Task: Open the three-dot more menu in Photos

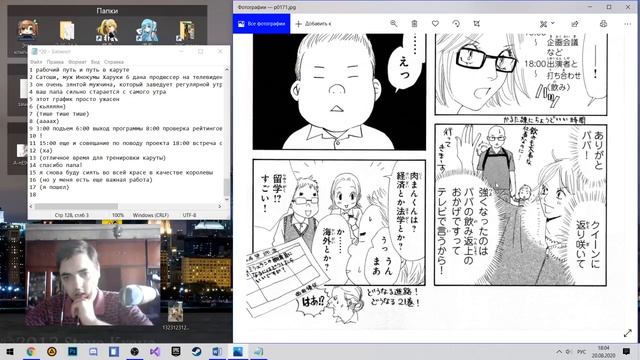Action: 627,24
